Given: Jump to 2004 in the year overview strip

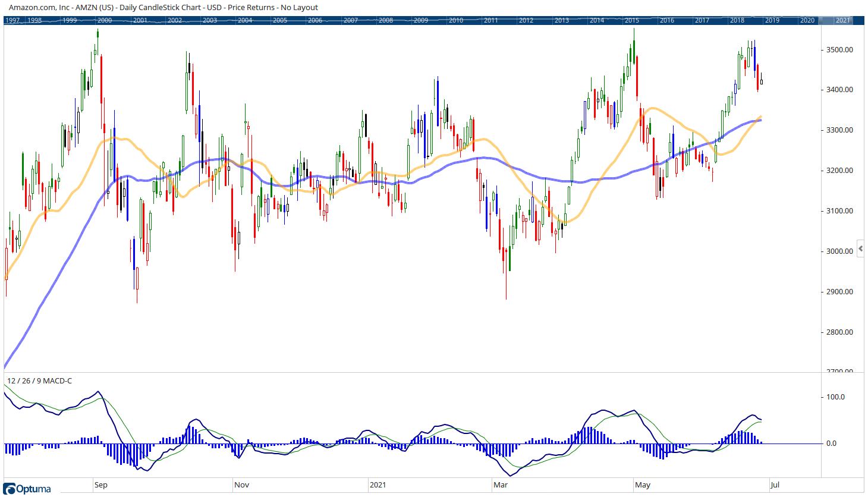Looking at the screenshot, I should coord(245,20).
